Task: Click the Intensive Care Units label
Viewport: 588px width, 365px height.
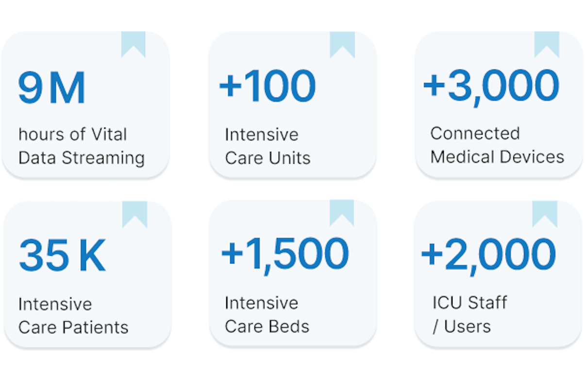Action: tap(268, 147)
